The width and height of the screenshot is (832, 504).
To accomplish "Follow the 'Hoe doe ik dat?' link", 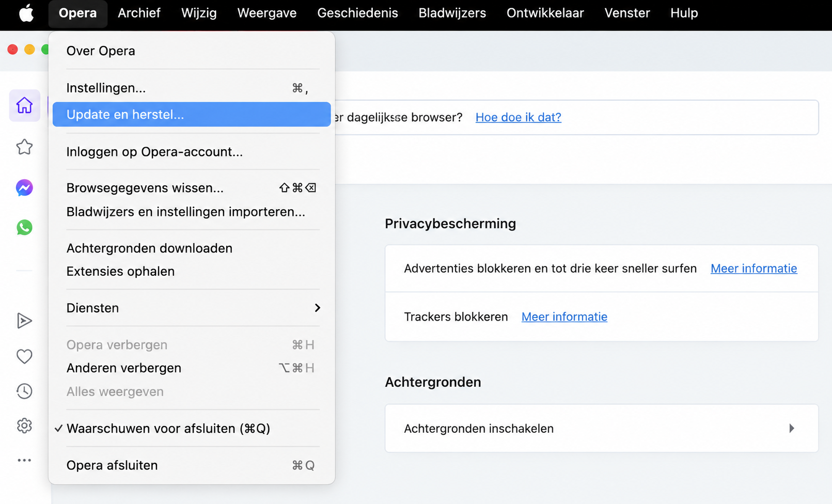I will pos(518,117).
